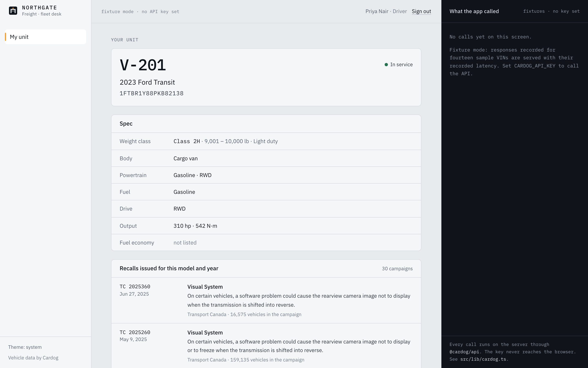Click the fixture mode · no API key set label
The height and width of the screenshot is (368, 588).
[x=140, y=11]
